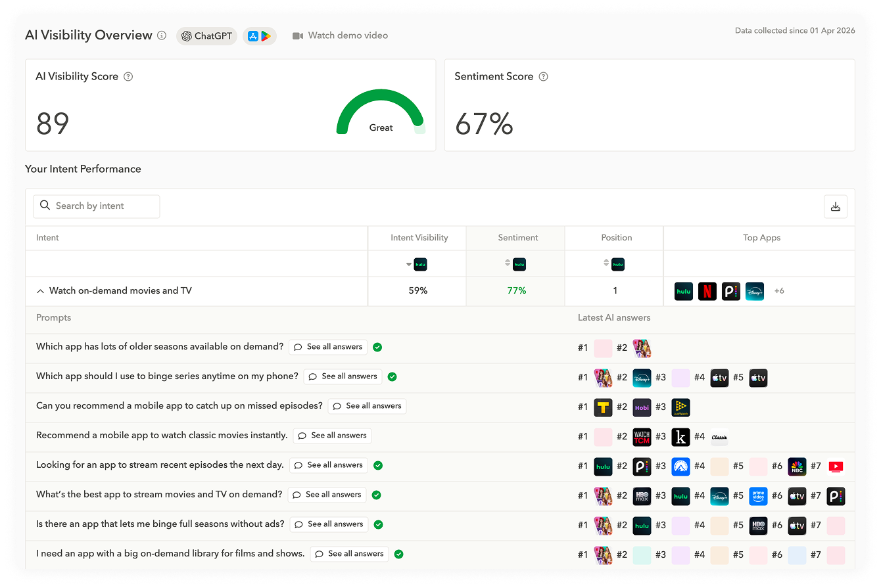This screenshot has width=881, height=588.
Task: Click #4 Apple TV icon in binge series row
Action: click(719, 378)
